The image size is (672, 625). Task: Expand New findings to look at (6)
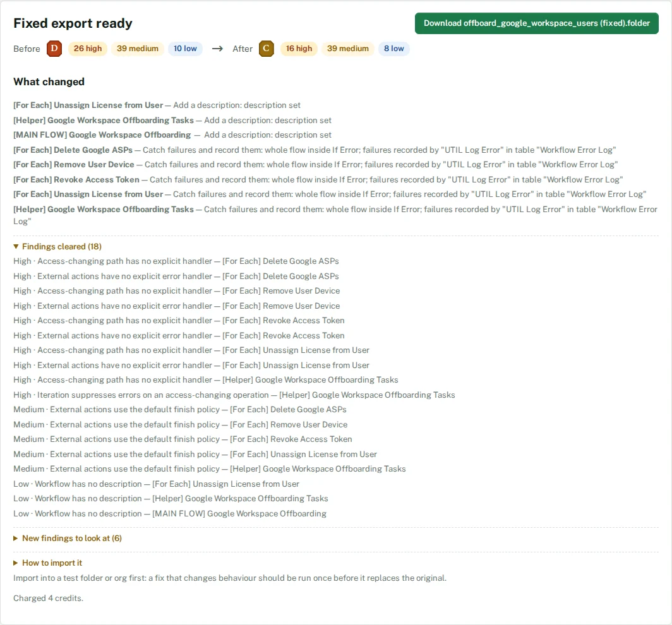[68, 538]
